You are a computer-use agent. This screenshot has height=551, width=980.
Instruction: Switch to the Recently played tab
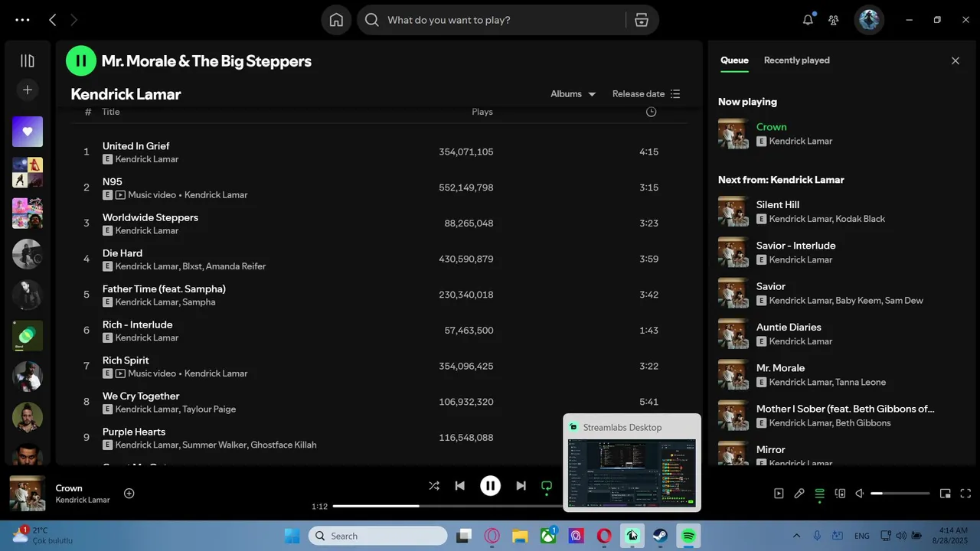tap(796, 60)
